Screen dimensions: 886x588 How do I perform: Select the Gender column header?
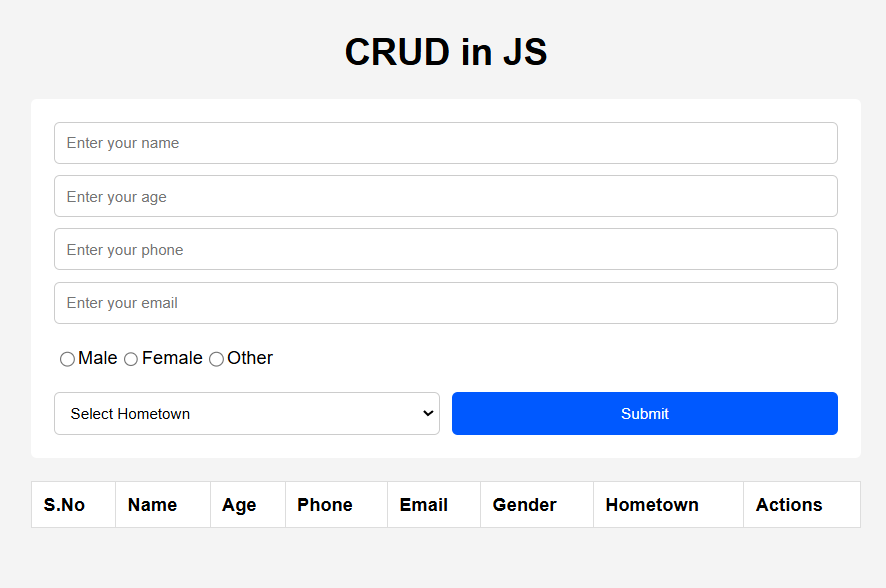click(525, 505)
